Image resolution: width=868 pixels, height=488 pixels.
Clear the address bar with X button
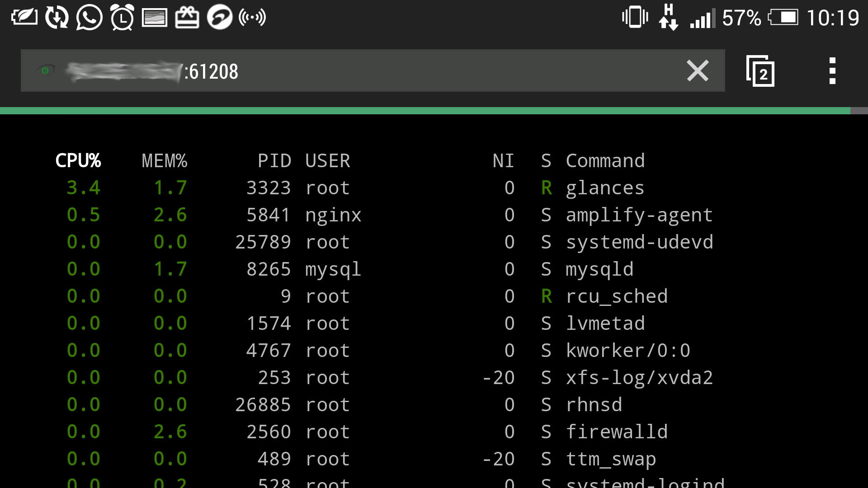[698, 70]
